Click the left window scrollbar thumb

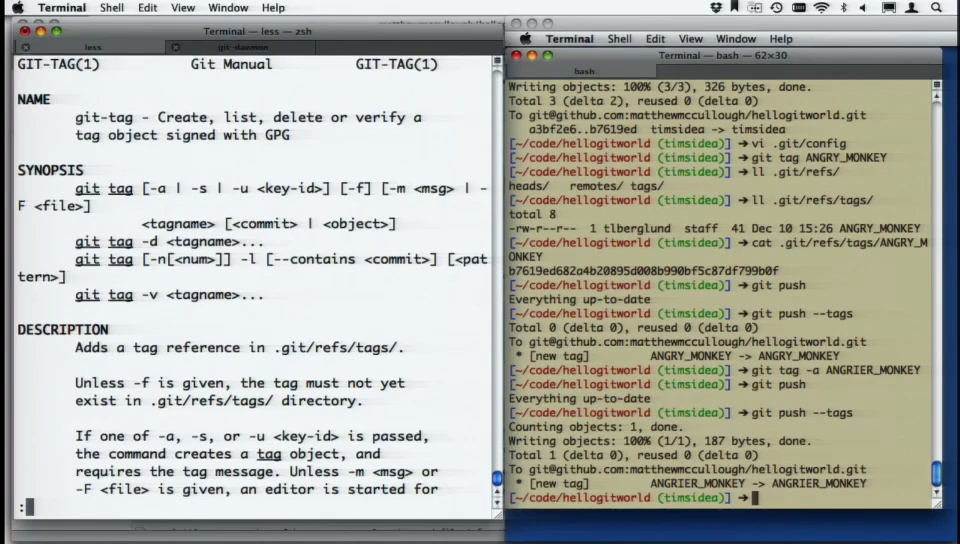point(497,478)
